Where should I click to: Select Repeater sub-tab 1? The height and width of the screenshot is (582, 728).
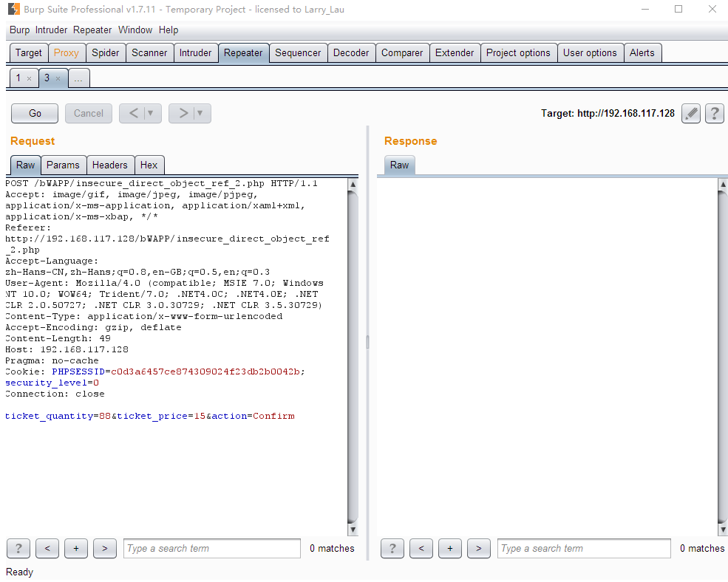coord(18,78)
